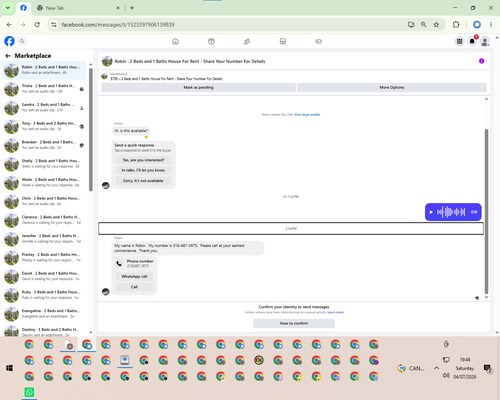Open Presley's conversation in chat list
This screenshot has width=500, height=400.
click(x=44, y=257)
